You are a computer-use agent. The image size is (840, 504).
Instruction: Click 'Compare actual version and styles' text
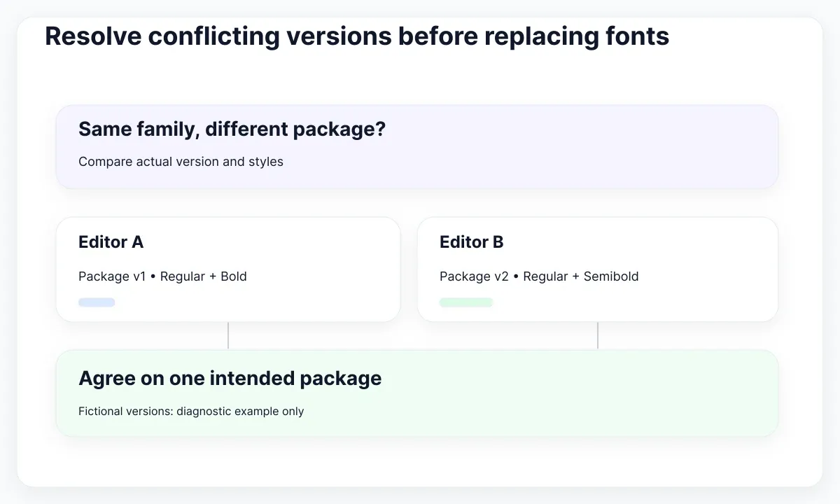point(181,162)
